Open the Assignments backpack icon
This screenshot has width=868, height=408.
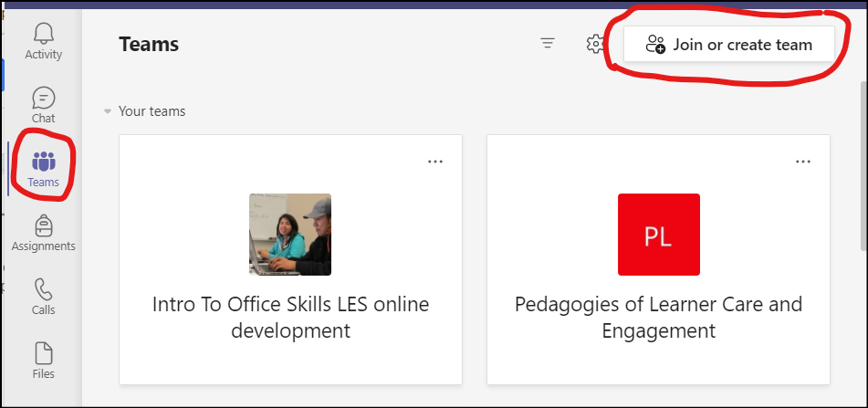(x=43, y=225)
